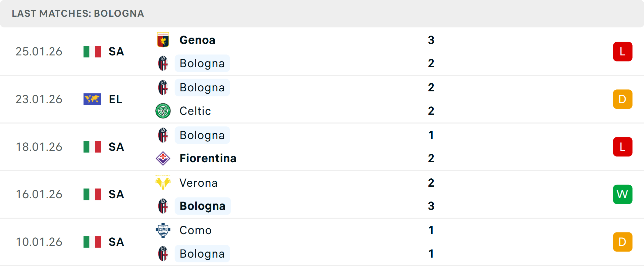Image resolution: width=644 pixels, height=266 pixels.
Task: Open the Fiorentina team link
Action: [208, 158]
